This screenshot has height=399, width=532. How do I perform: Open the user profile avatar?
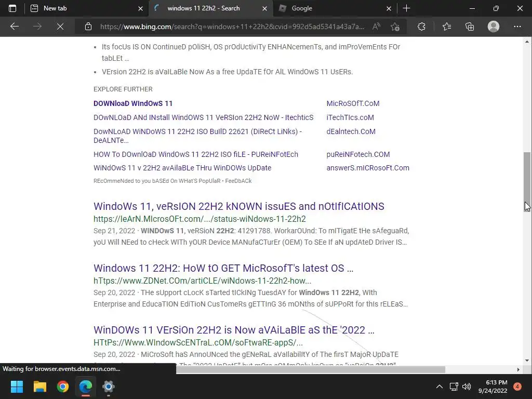[x=494, y=26]
